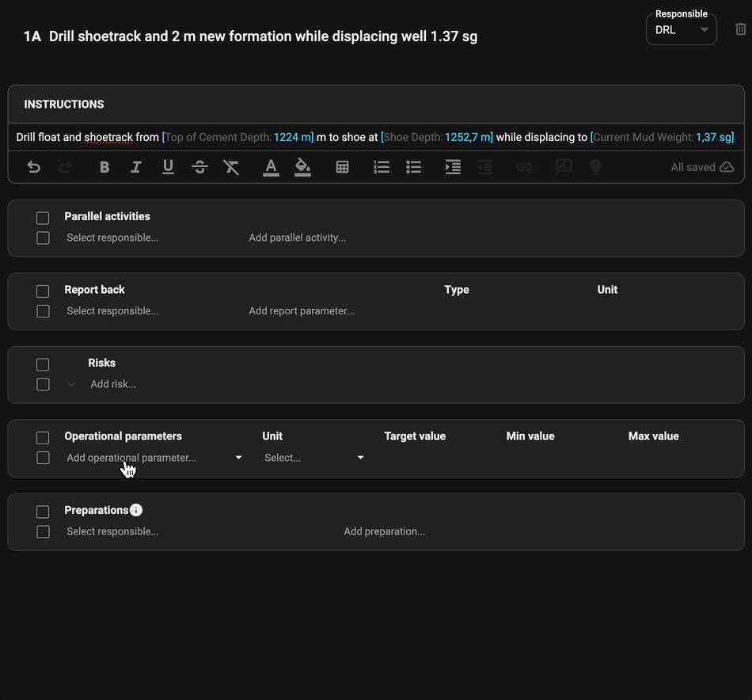Open the Responsible DRL dropdown
The height and width of the screenshot is (700, 752).
tap(681, 29)
